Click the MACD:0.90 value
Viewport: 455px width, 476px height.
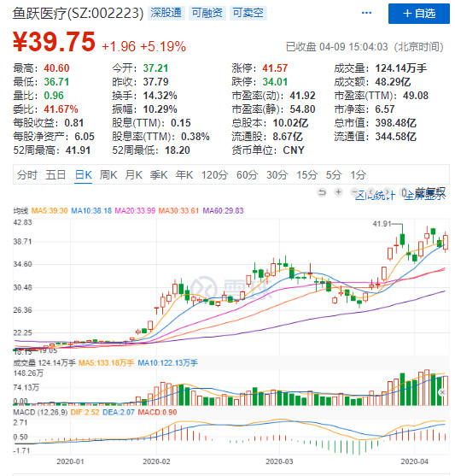click(x=157, y=412)
